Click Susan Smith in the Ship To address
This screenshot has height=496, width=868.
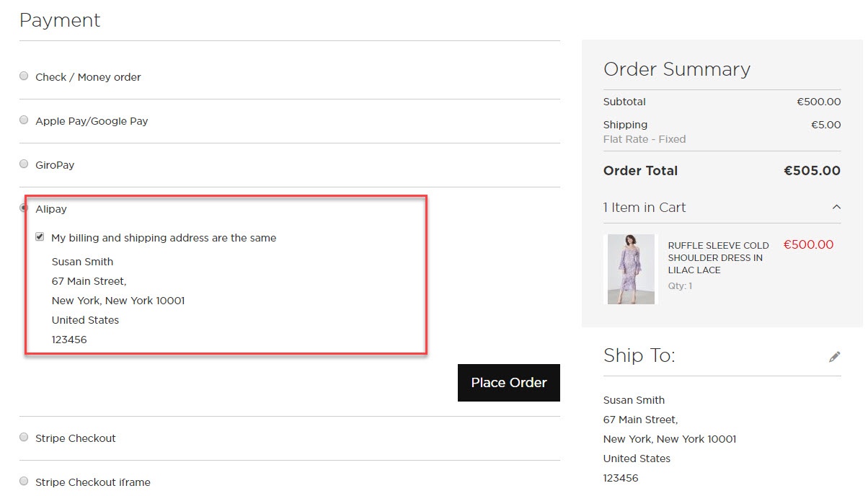click(x=634, y=399)
